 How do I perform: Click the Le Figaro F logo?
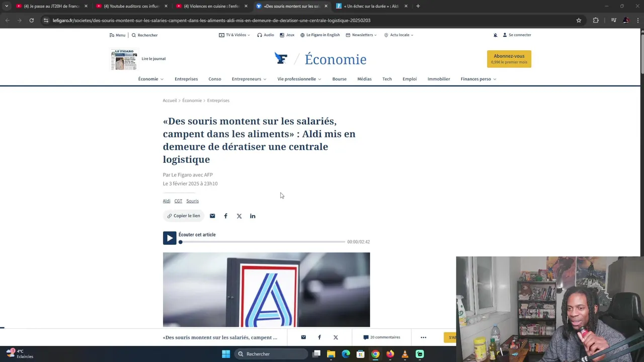click(281, 59)
